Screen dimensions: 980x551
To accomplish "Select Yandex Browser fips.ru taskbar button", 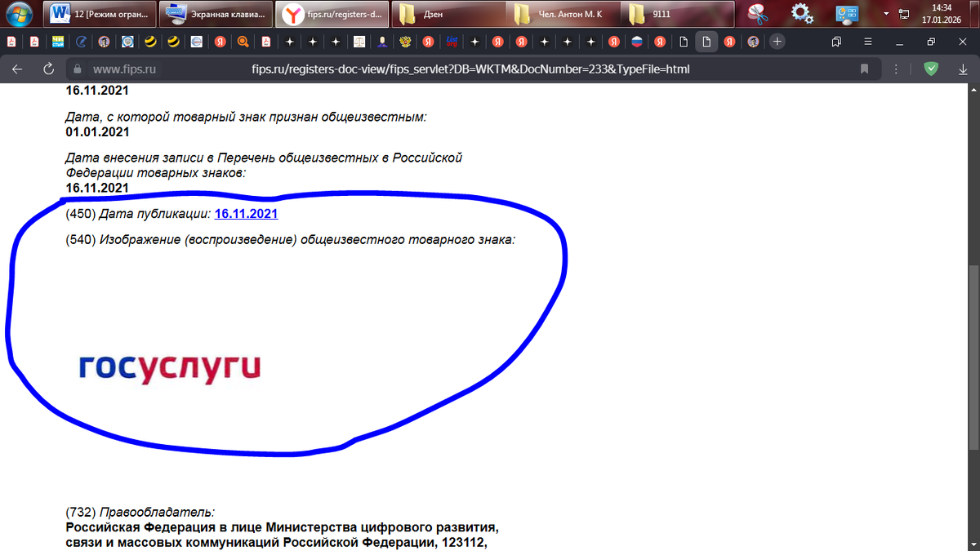I will (332, 13).
